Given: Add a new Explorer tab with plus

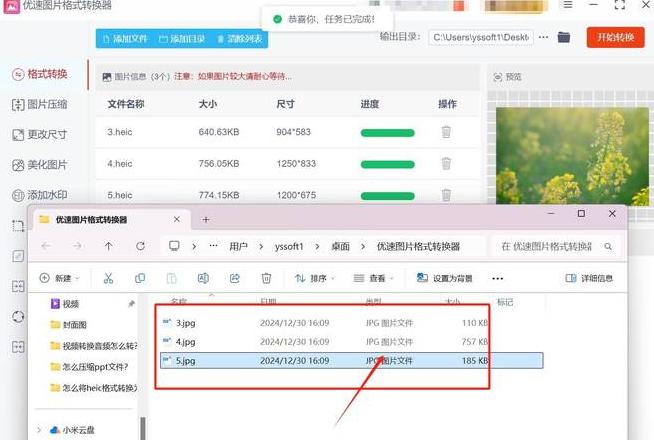Looking at the screenshot, I should 206,219.
